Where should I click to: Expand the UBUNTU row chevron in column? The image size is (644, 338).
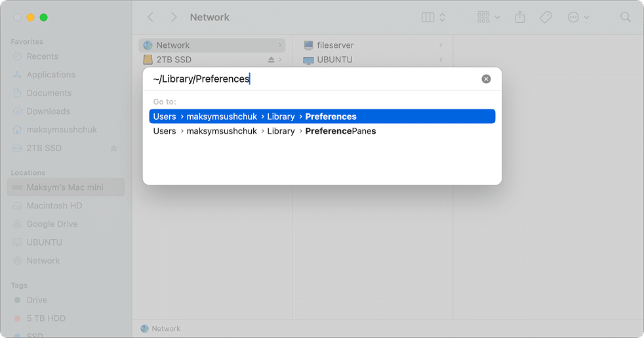pyautogui.click(x=441, y=60)
